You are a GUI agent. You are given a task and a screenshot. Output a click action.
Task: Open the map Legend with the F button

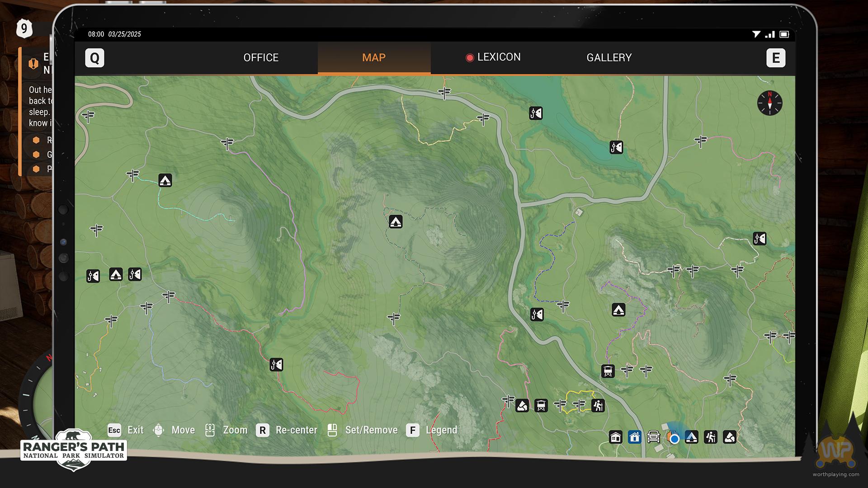coord(412,430)
